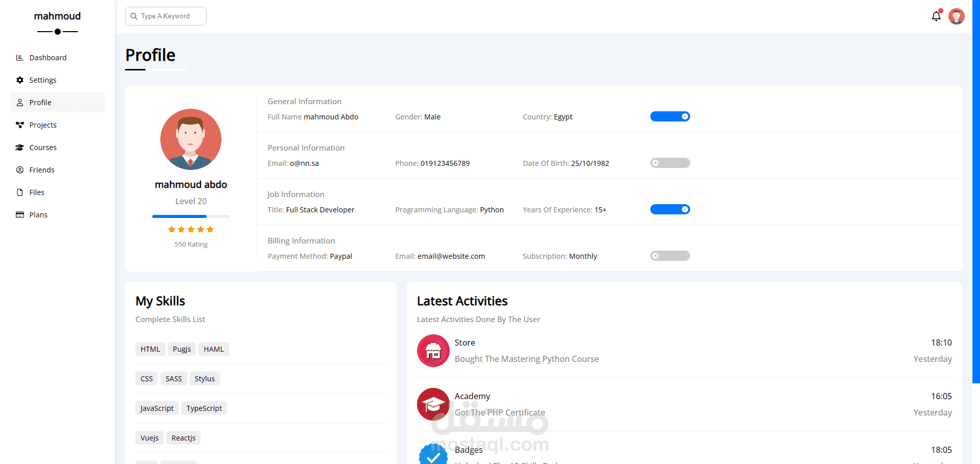This screenshot has width=980, height=464.
Task: Click the Paypal payment method value
Action: (x=341, y=256)
